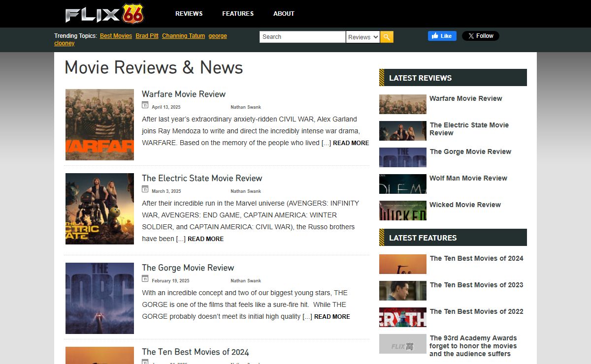Viewport: 591px width, 364px height.
Task: Click Nathan Swank author on Electric State review
Action: (246, 191)
